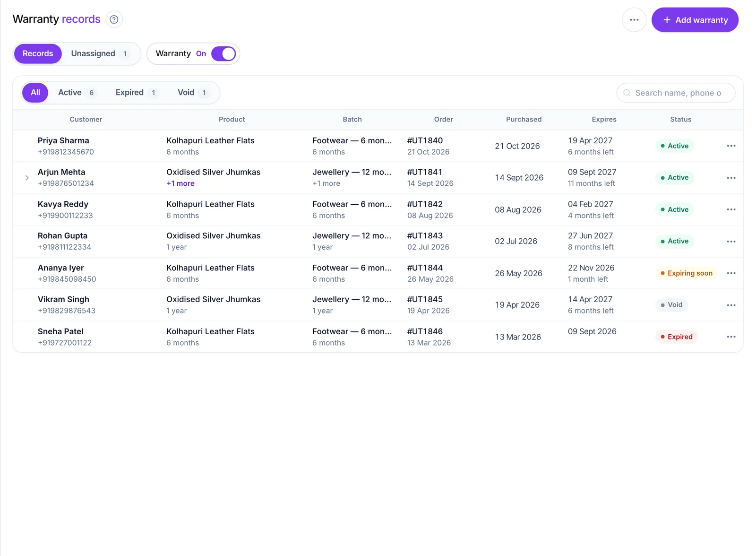Switch to the Unassigned tab
This screenshot has width=756, height=556.
tap(99, 53)
